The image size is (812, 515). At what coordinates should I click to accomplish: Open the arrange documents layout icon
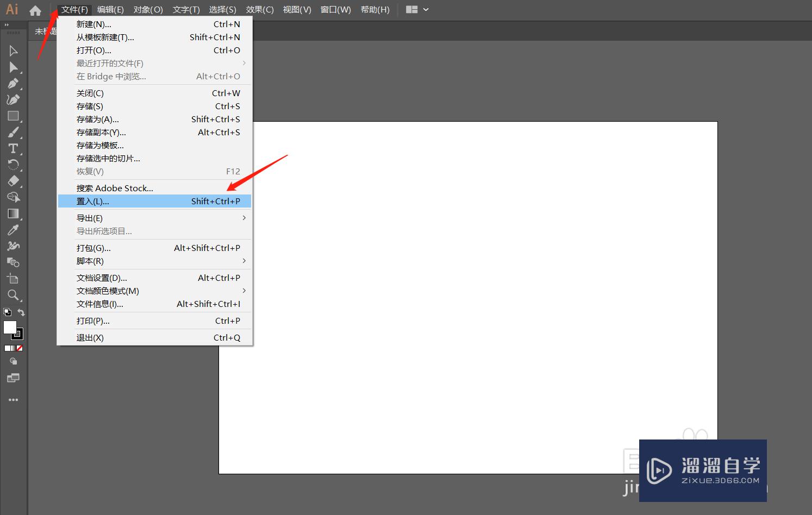click(x=412, y=10)
